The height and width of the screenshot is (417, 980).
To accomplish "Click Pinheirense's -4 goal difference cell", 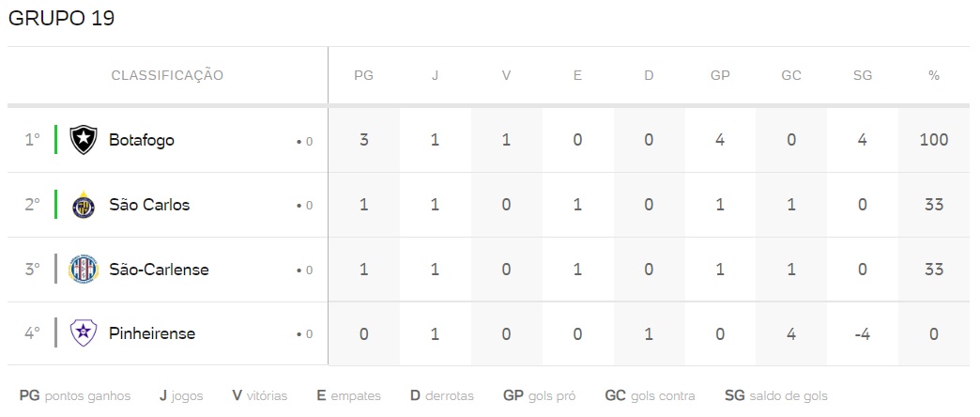I will (x=863, y=333).
